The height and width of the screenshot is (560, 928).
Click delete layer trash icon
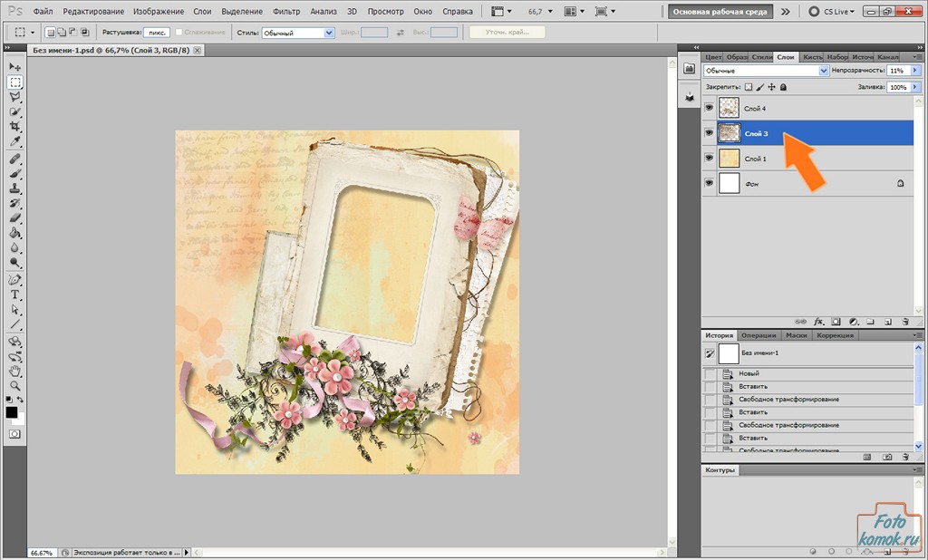pyautogui.click(x=905, y=321)
